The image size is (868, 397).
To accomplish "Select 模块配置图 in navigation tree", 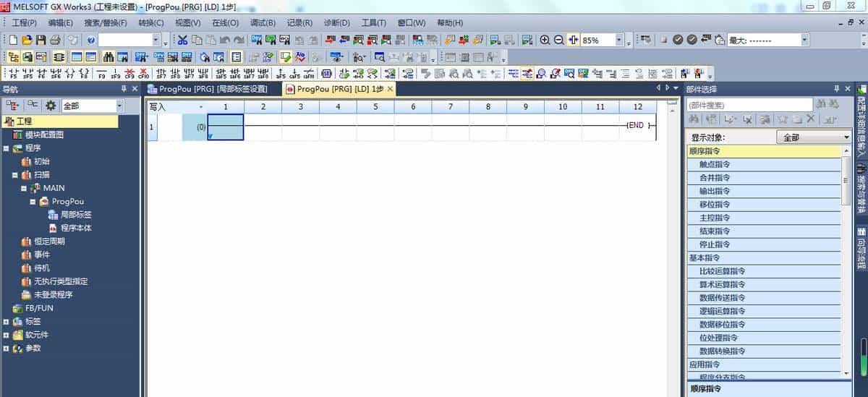I will [44, 135].
